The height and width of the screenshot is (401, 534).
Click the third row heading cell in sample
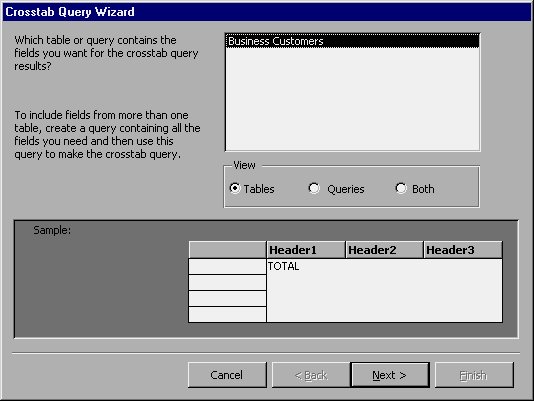[227, 298]
